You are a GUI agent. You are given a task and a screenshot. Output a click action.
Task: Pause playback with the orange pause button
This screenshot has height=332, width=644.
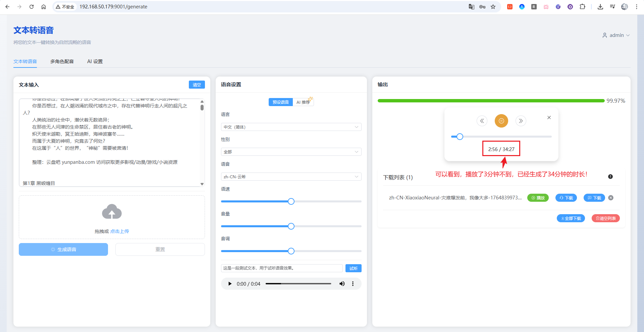501,121
